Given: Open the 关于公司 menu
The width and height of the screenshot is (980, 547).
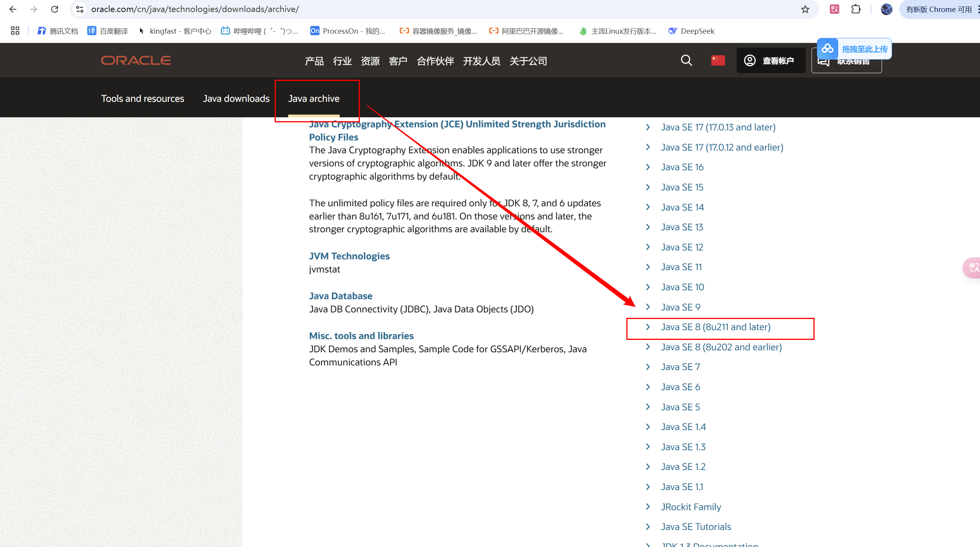Looking at the screenshot, I should tap(528, 61).
